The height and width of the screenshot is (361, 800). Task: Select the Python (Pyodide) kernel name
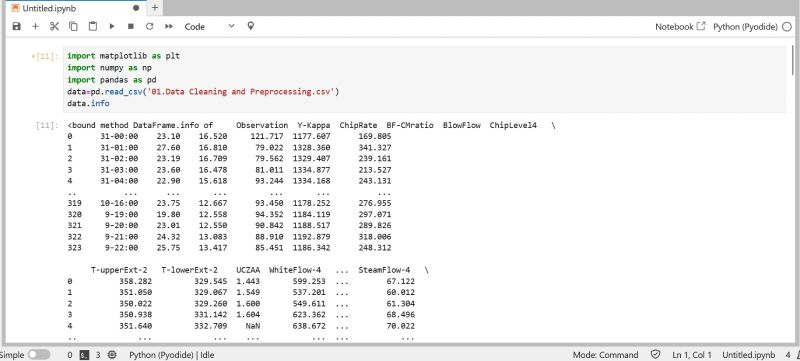pos(745,27)
